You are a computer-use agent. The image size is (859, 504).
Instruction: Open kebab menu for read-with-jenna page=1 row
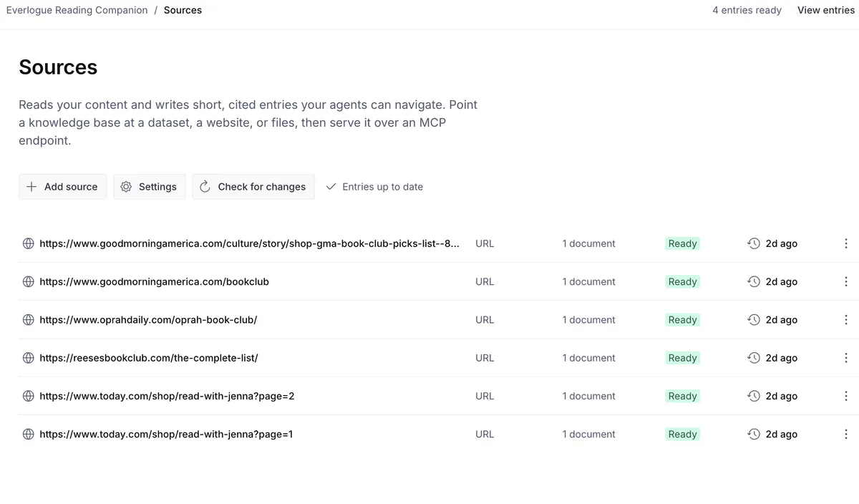(846, 434)
